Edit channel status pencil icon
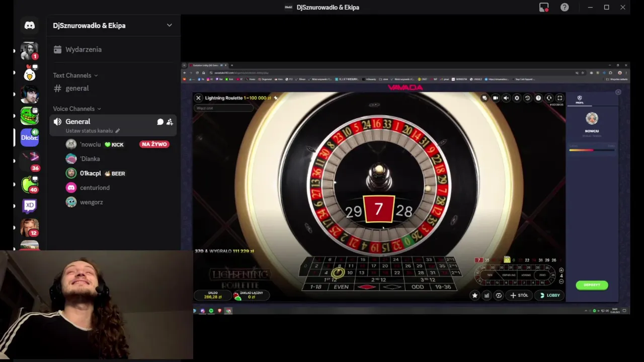 (118, 131)
